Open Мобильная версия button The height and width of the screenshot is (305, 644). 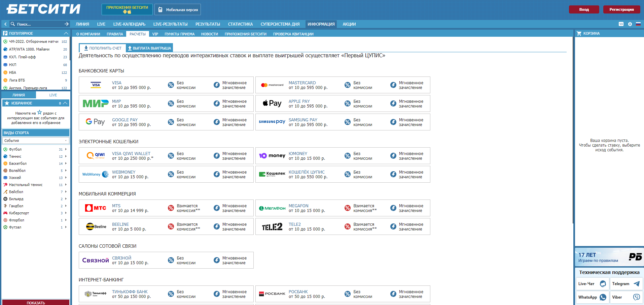[178, 9]
